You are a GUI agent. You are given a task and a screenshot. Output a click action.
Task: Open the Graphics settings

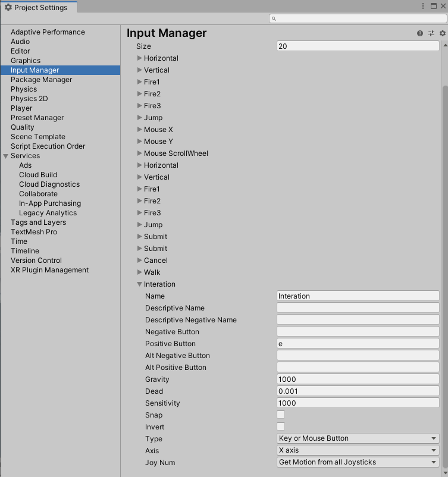coord(26,61)
